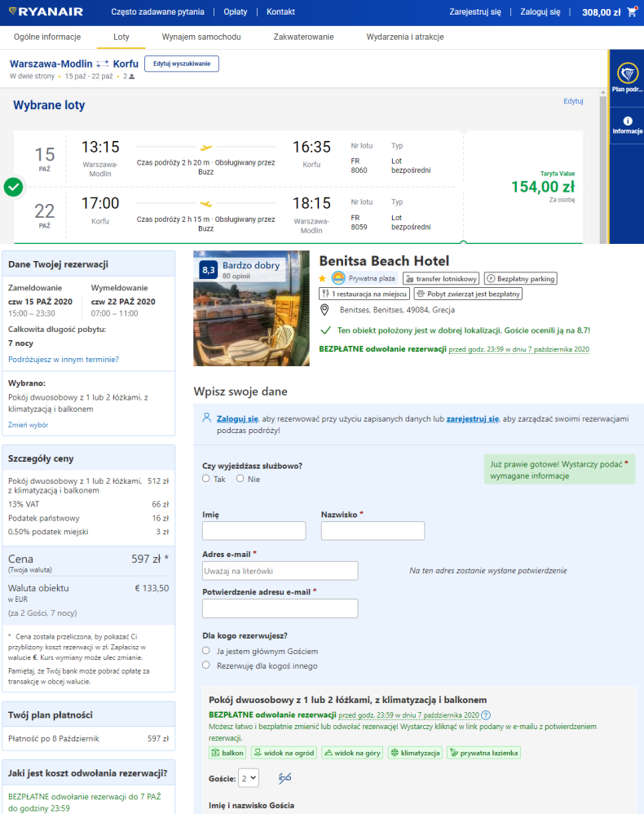The height and width of the screenshot is (814, 644).
Task: Open the Opłaty menu link
Action: click(235, 11)
